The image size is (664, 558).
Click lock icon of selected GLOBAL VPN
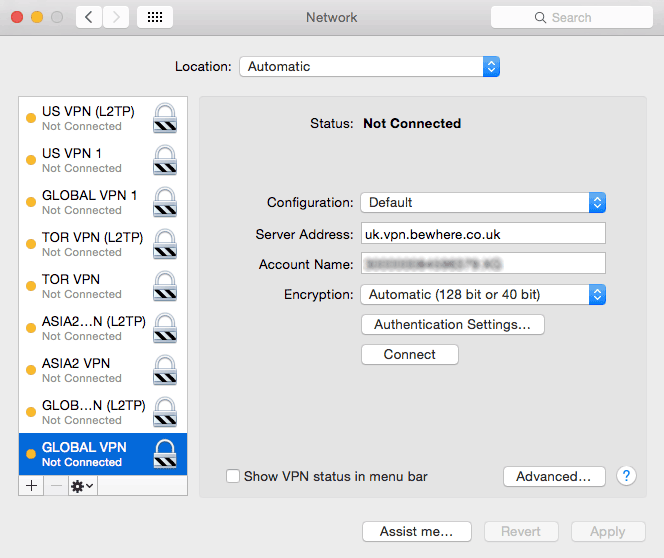[x=165, y=454]
